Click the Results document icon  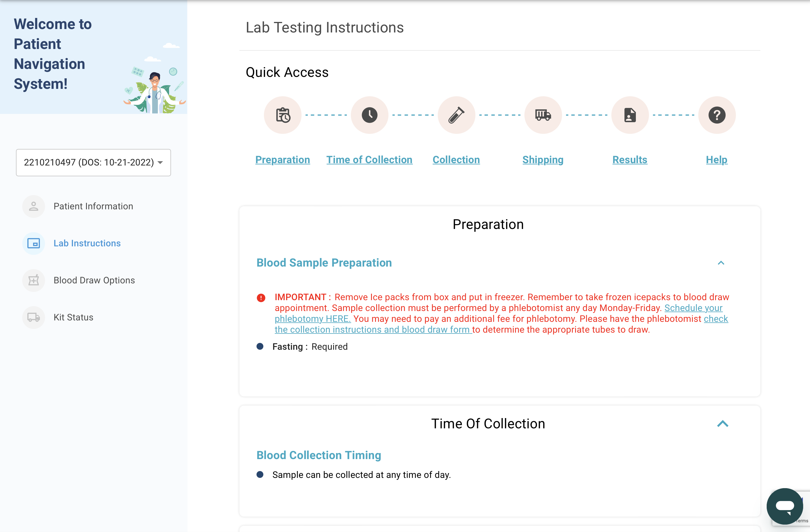point(630,115)
